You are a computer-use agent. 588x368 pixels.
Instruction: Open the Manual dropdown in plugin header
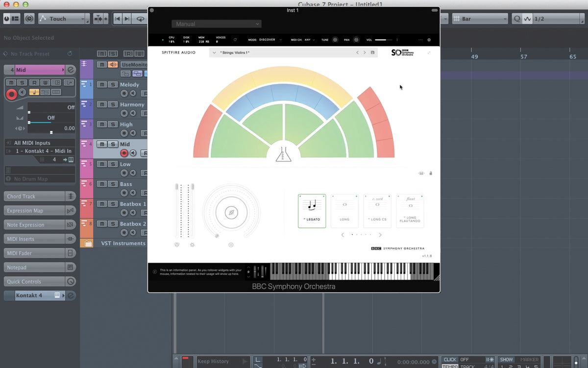tap(216, 24)
